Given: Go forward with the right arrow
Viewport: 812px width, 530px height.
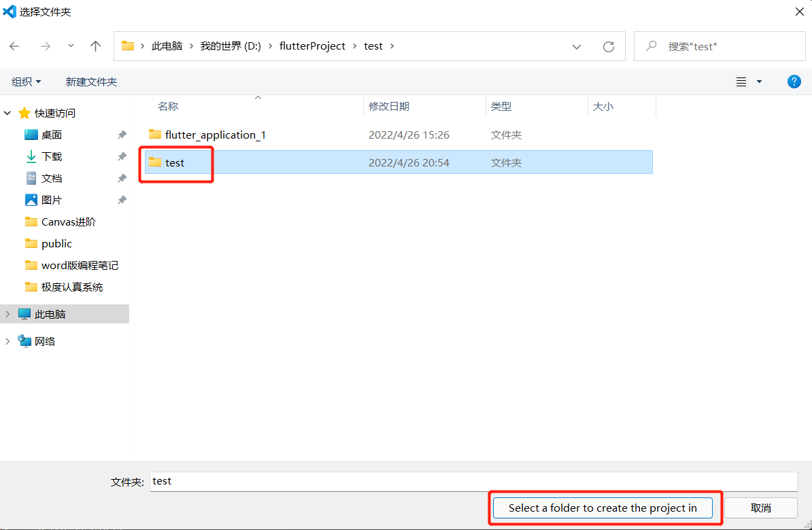Looking at the screenshot, I should [x=46, y=46].
